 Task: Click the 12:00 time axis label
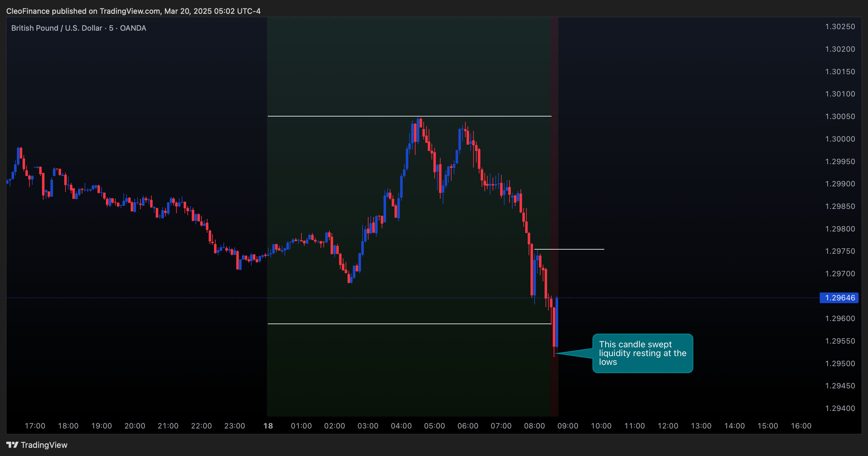click(668, 426)
